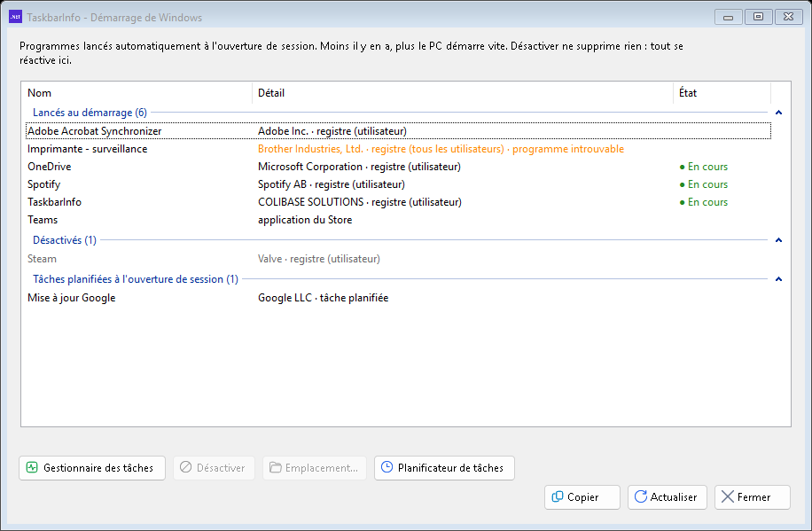Close dialog with Fermer button
Viewport: 812px width, 531px height.
753,496
